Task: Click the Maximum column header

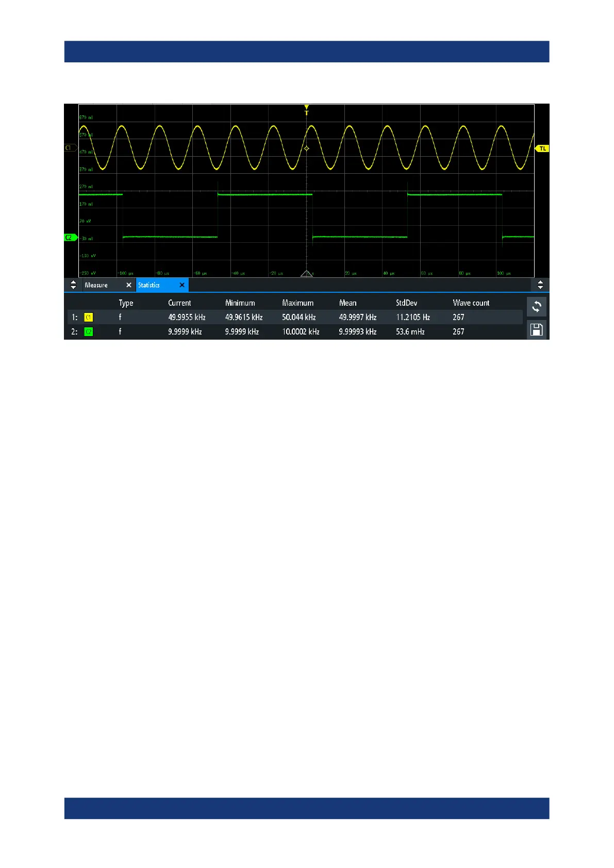Action: 298,303
